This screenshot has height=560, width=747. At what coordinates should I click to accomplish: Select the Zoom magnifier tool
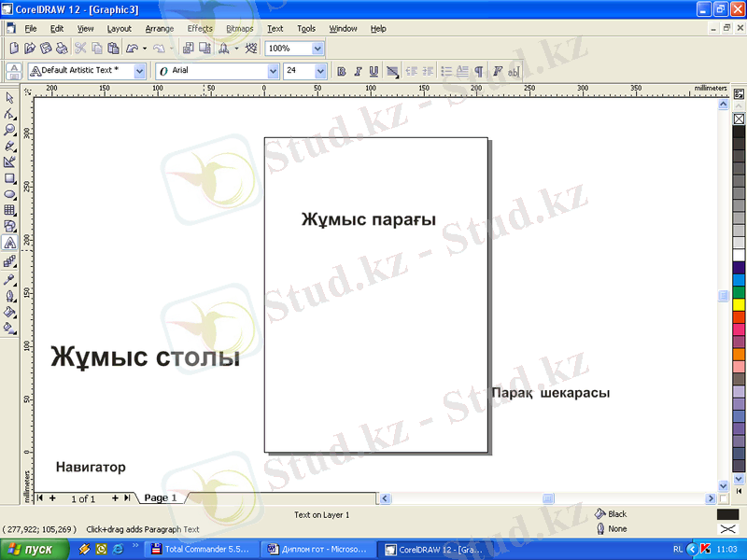coord(9,130)
